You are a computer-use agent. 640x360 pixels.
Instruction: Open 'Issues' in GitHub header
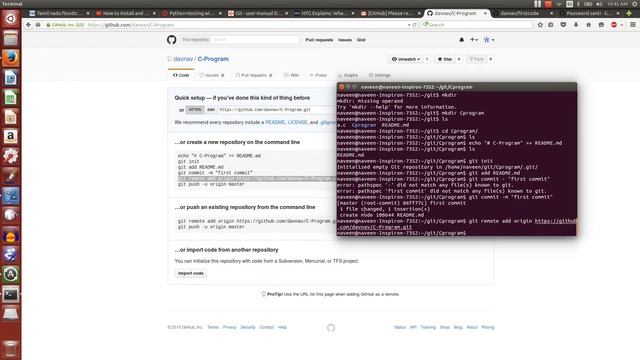[x=344, y=40]
